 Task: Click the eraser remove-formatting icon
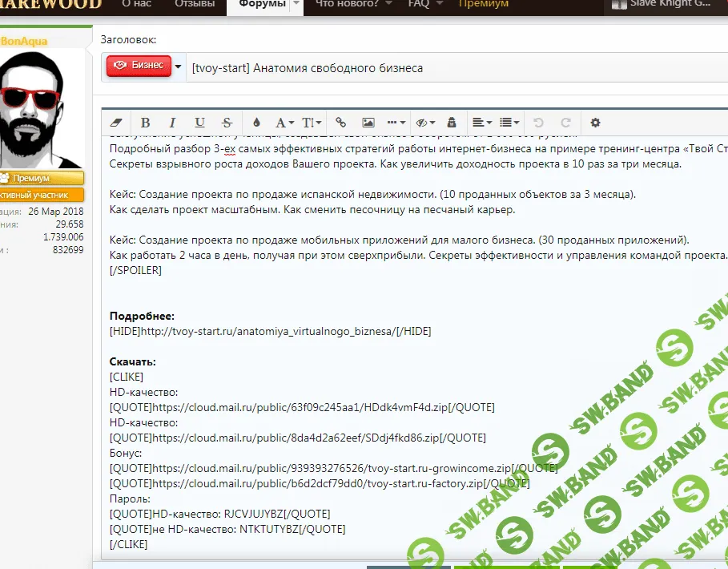click(118, 123)
